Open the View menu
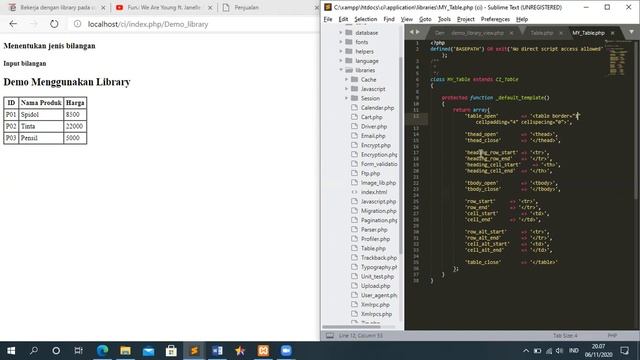Screen dimensions: 640x360 (407, 19)
